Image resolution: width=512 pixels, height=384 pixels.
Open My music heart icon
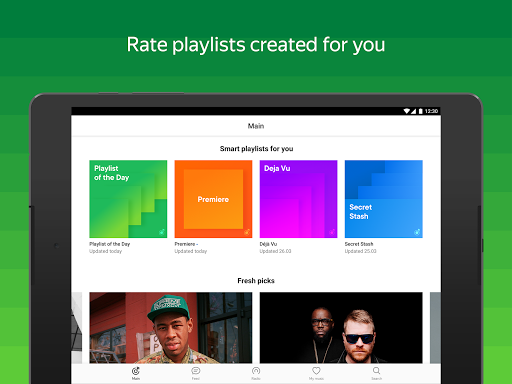pos(316,371)
